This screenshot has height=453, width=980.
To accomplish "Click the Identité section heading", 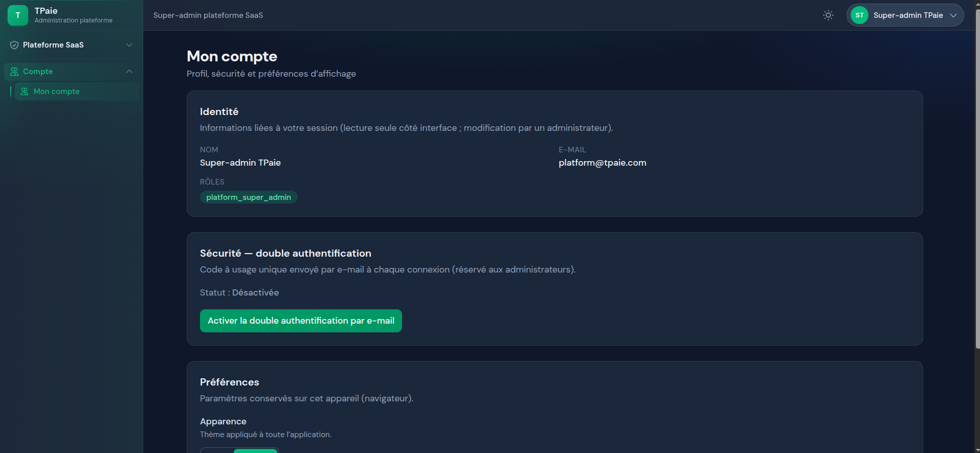I will pyautogui.click(x=219, y=111).
